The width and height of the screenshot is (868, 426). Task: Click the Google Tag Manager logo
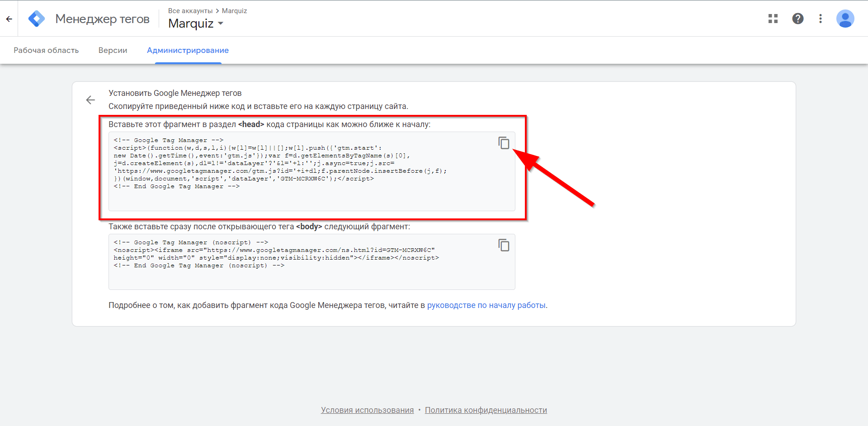pyautogui.click(x=37, y=19)
